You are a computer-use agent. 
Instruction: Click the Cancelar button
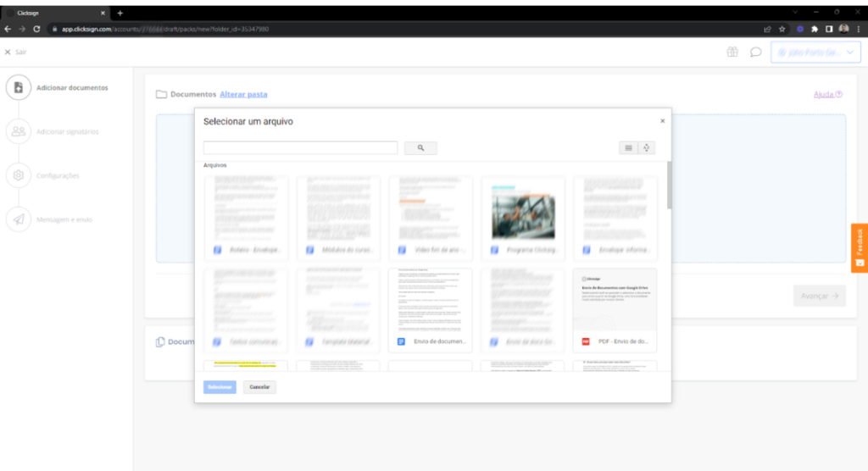pos(259,387)
